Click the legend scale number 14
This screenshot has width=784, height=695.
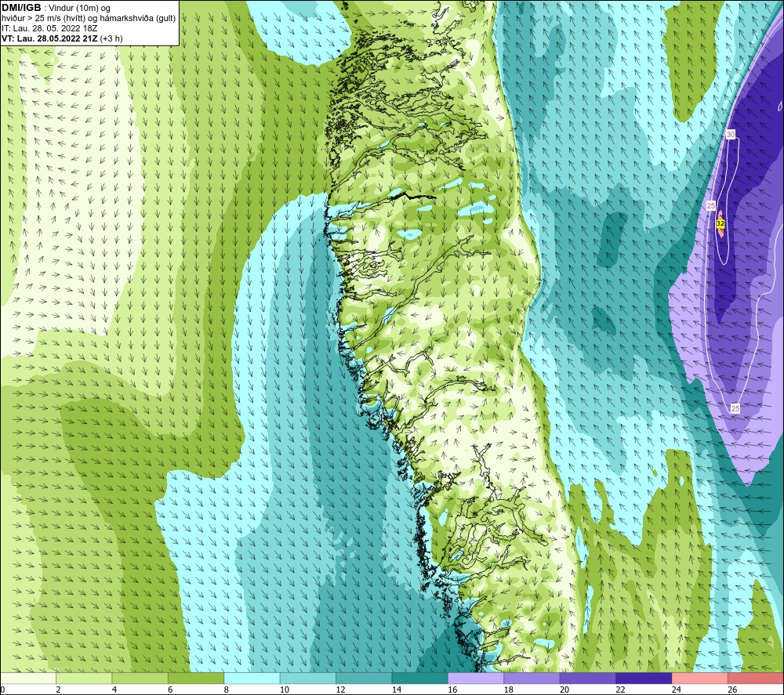point(397,690)
